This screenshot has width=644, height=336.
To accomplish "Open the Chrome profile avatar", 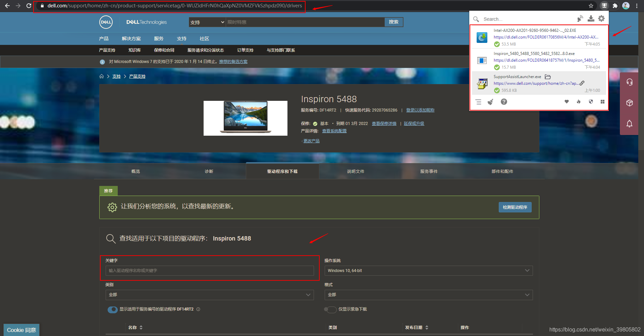I will pos(626,6).
